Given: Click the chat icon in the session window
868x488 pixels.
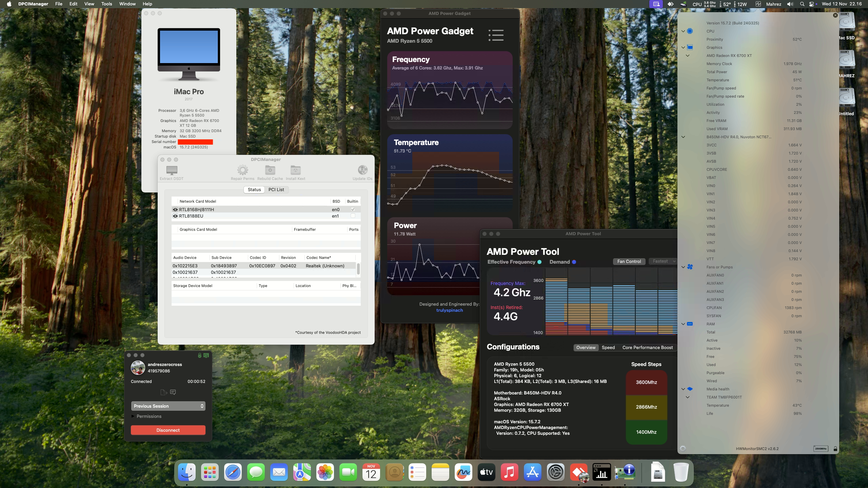Looking at the screenshot, I should point(173,392).
